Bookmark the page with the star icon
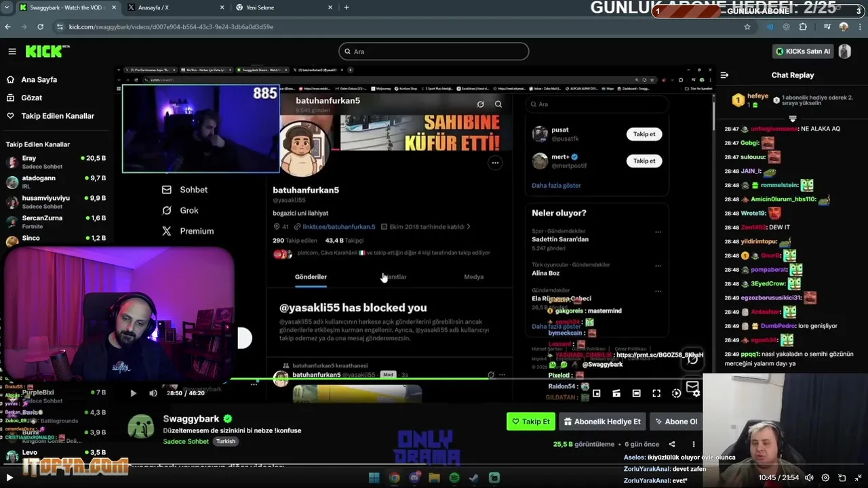 click(x=747, y=26)
